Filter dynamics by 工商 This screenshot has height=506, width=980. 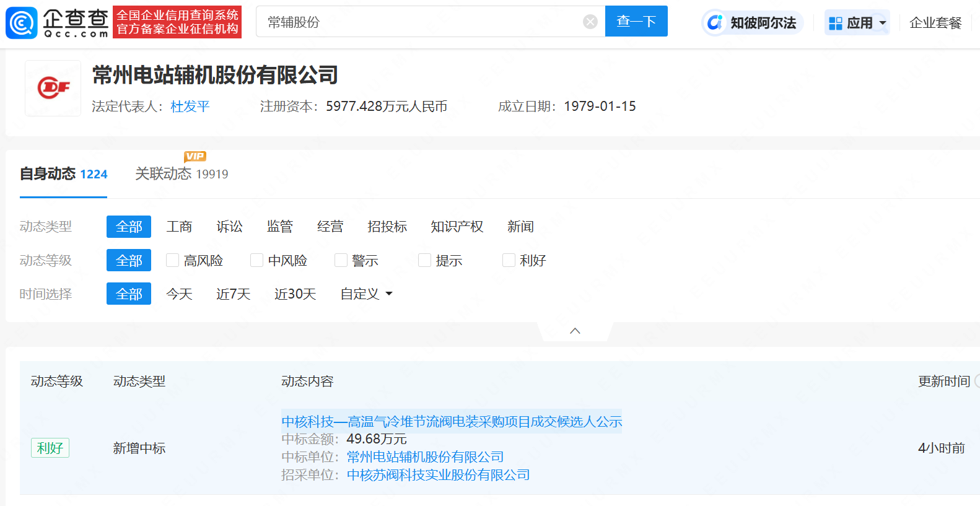point(179,227)
